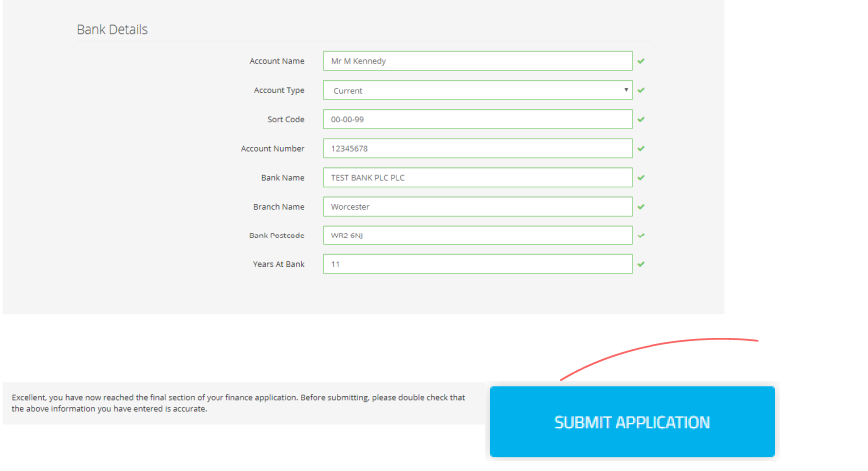Click green checkmark beside Bank Name
Screen dimensions: 868x471
(x=641, y=177)
